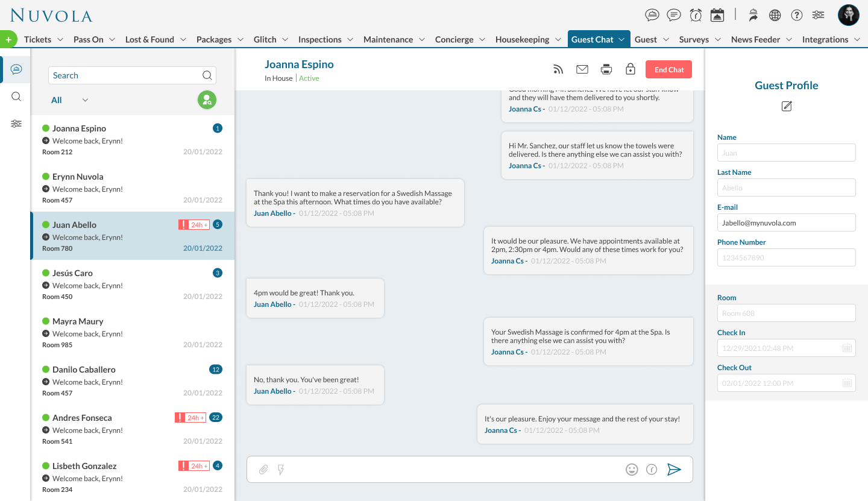Open the Check Out calendar picker icon
The height and width of the screenshot is (501, 868).
pyautogui.click(x=847, y=383)
